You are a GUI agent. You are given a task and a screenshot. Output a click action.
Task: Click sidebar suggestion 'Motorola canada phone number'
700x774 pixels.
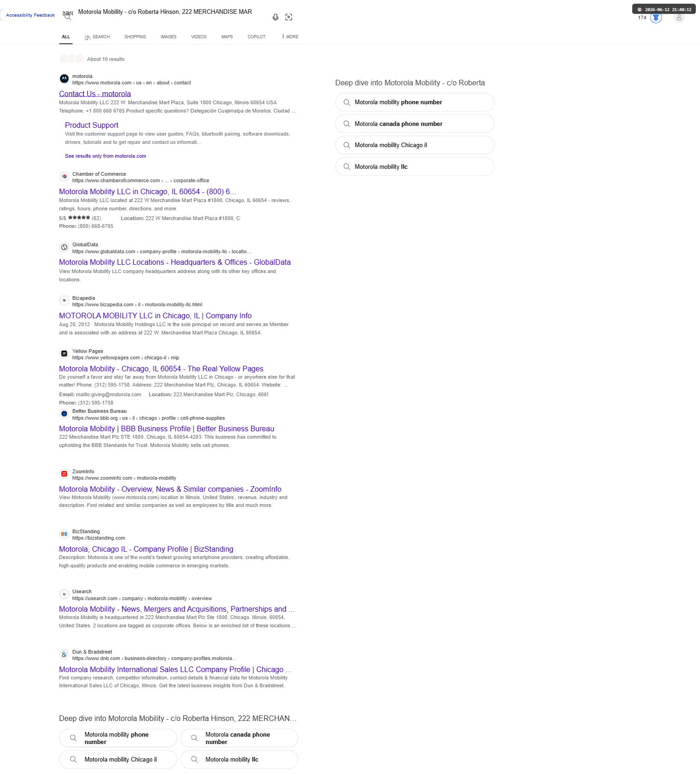click(415, 124)
